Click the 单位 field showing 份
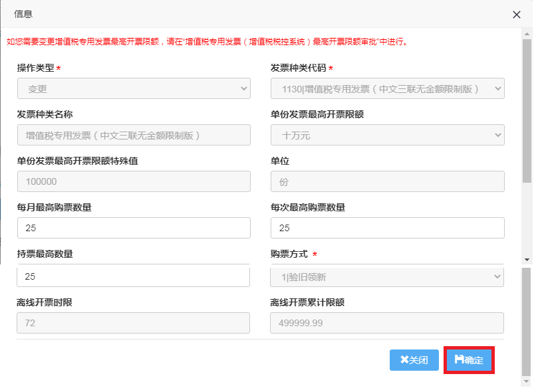536x392 pixels. click(387, 181)
